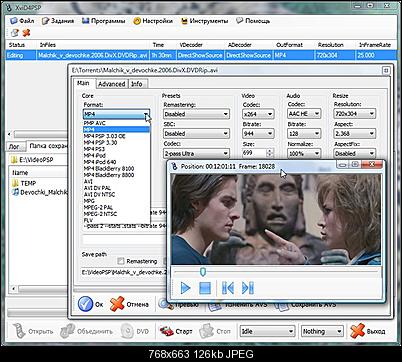This screenshot has width=402, height=362.
Task: Open the Remastering preset dropdown
Action: pyautogui.click(x=196, y=114)
